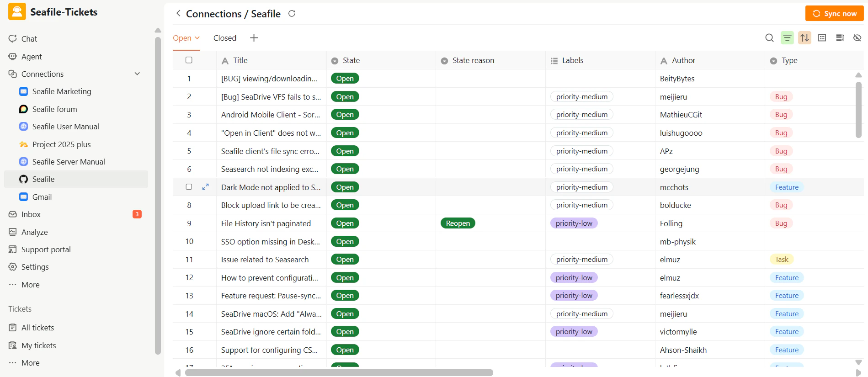Go back using the left chevron

[x=178, y=13]
